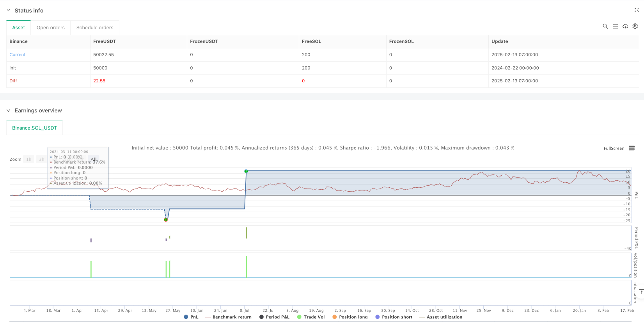This screenshot has height=322, width=644.
Task: Toggle the Period P&L legend series
Action: click(274, 317)
